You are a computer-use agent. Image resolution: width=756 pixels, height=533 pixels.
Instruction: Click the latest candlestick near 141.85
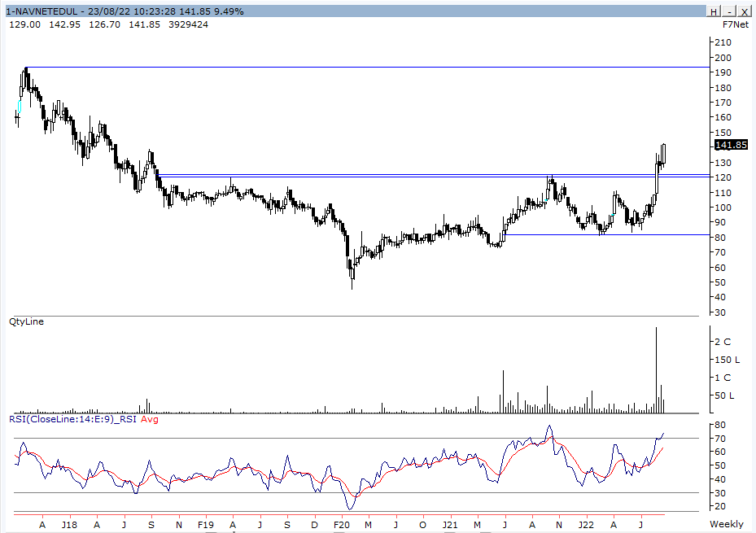pos(664,155)
